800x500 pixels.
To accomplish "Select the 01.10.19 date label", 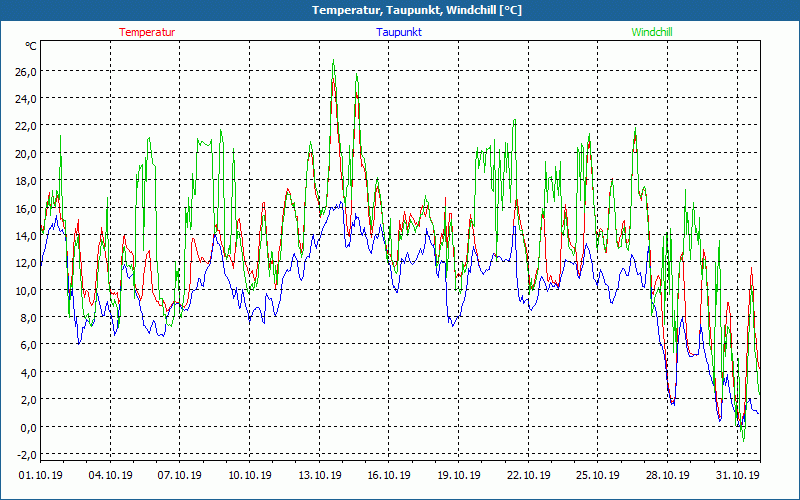I will pos(40,475).
